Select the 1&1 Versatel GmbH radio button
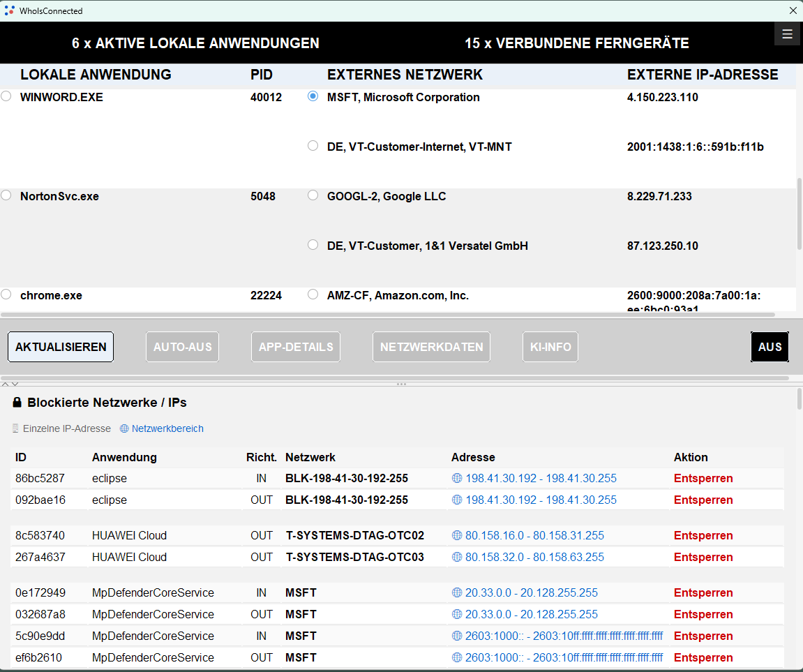The width and height of the screenshot is (803, 672). pos(313,245)
